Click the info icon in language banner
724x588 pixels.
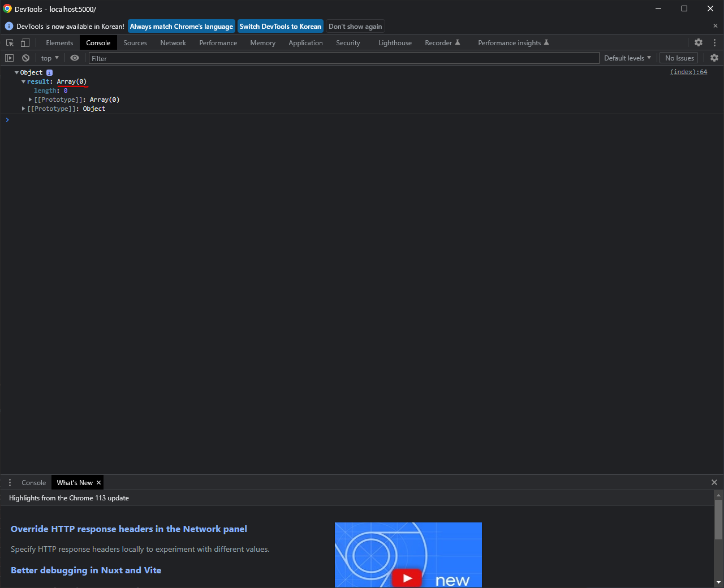tap(9, 27)
